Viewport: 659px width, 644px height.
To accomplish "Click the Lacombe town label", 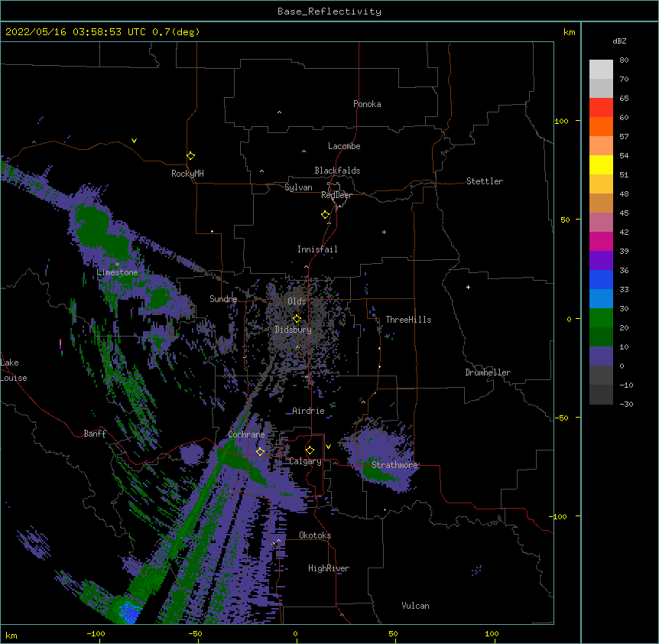I will (344, 146).
